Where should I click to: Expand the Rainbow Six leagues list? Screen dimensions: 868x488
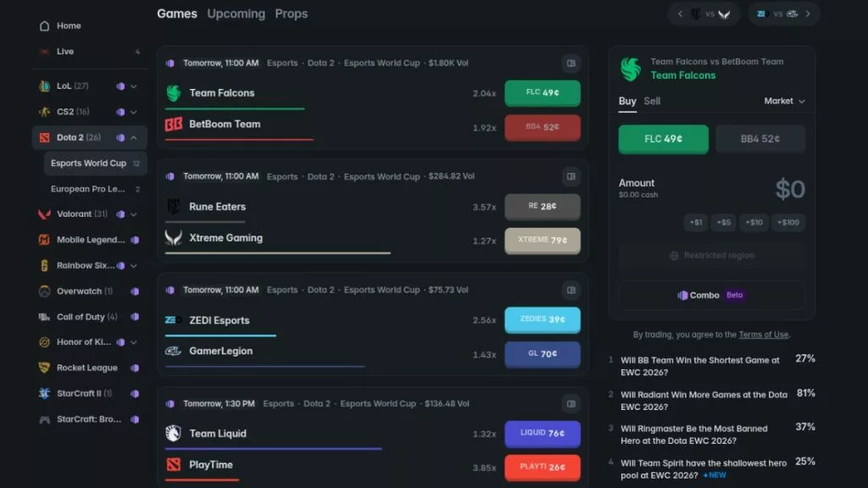pyautogui.click(x=134, y=265)
